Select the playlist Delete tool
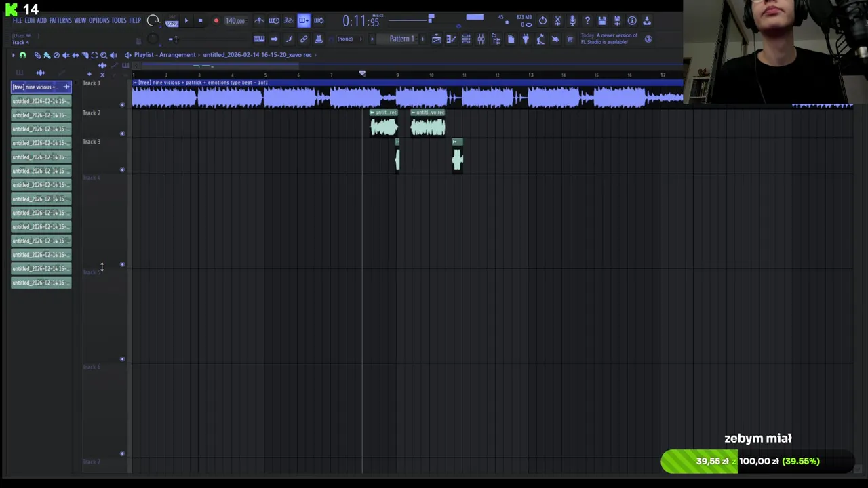868x488 pixels. point(56,55)
